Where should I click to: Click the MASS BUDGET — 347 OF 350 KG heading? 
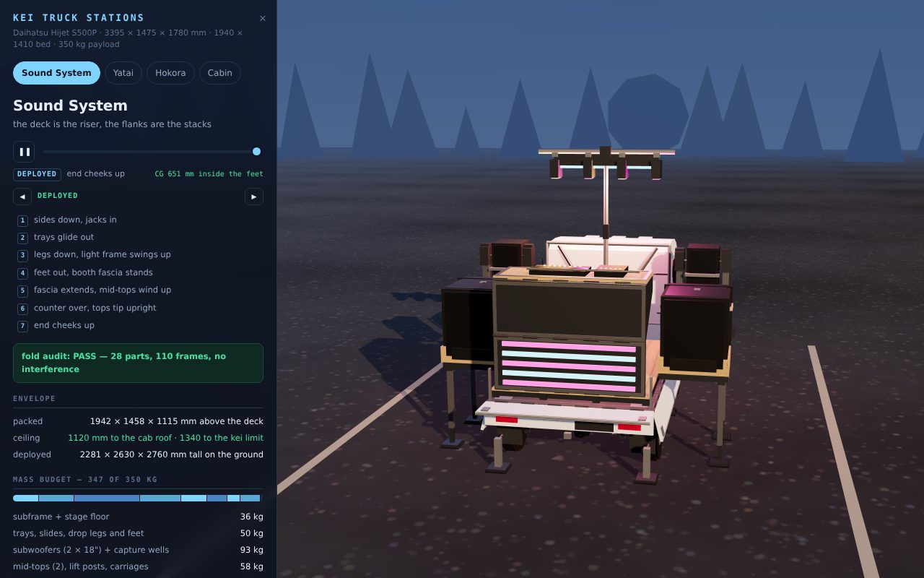point(85,480)
